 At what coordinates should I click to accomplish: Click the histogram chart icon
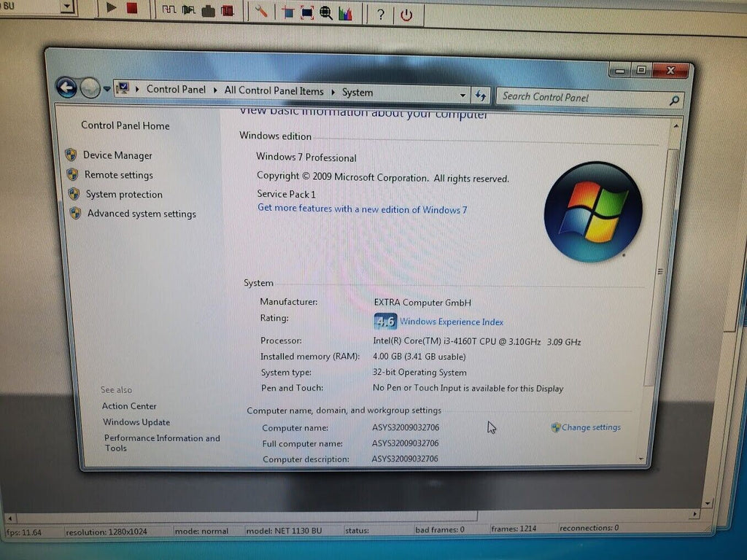345,13
